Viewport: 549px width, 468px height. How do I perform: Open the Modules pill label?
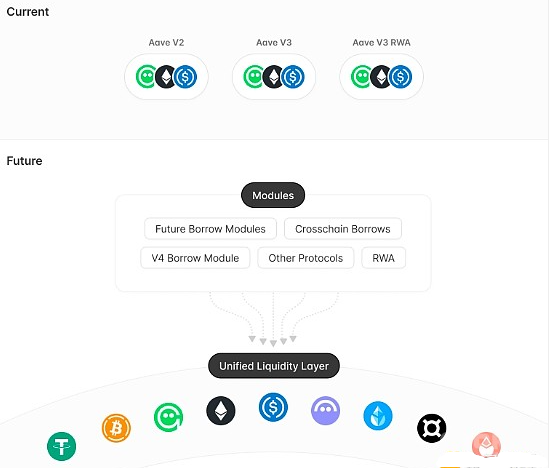coord(273,195)
